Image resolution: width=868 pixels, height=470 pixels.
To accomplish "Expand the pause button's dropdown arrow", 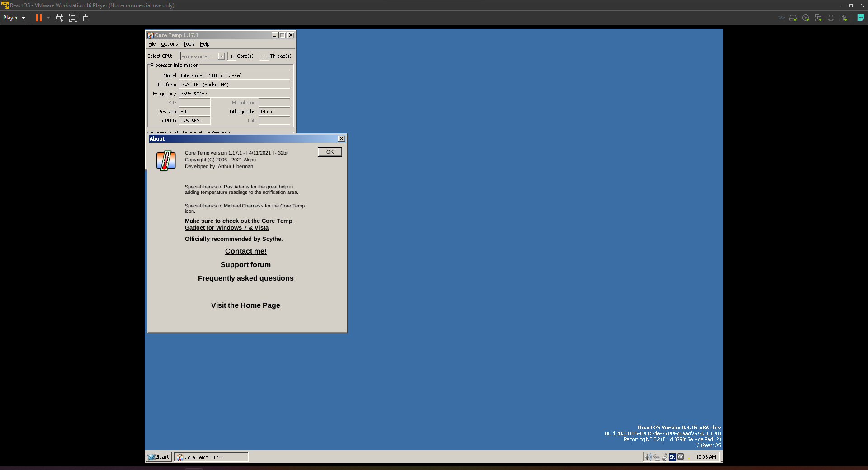I will tap(48, 18).
